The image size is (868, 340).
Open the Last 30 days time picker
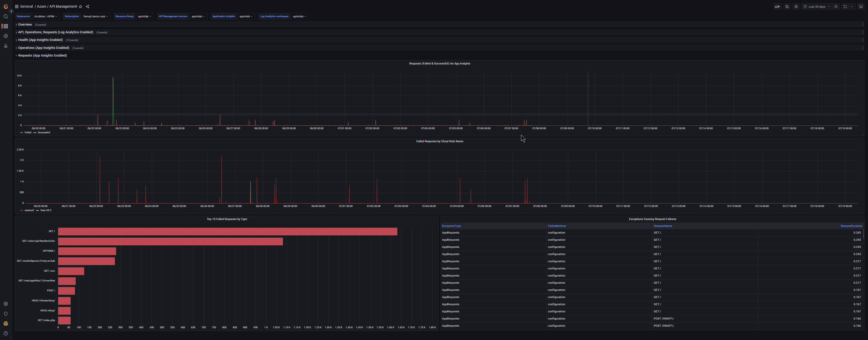pyautogui.click(x=817, y=6)
